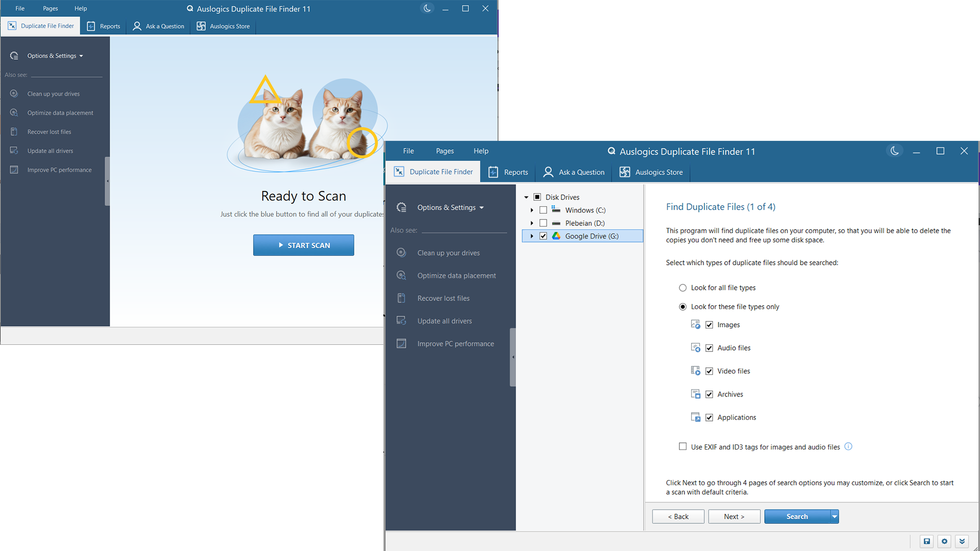The width and height of the screenshot is (980, 551).
Task: Expand the Google Drive (G:) node
Action: pyautogui.click(x=531, y=236)
